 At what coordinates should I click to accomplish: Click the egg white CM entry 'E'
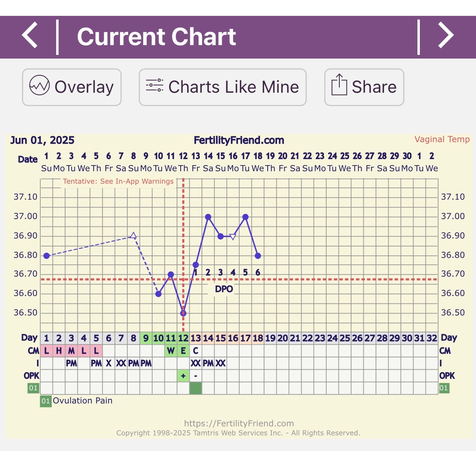coord(183,351)
